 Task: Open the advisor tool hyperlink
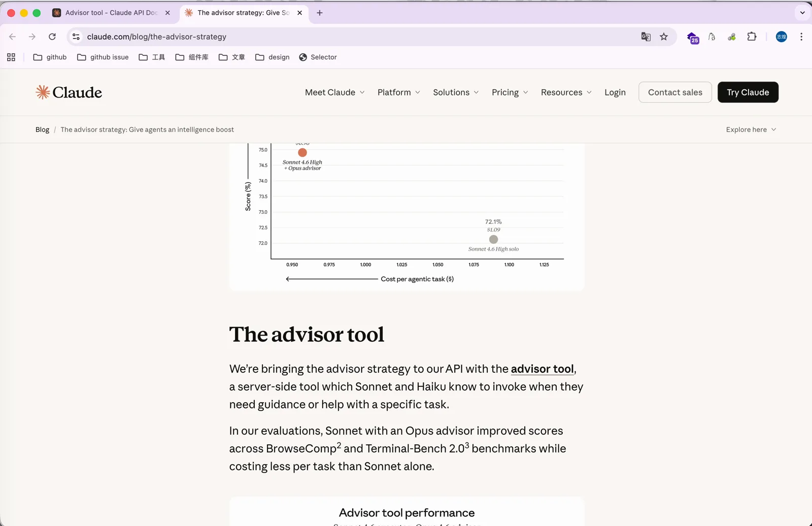tap(542, 369)
